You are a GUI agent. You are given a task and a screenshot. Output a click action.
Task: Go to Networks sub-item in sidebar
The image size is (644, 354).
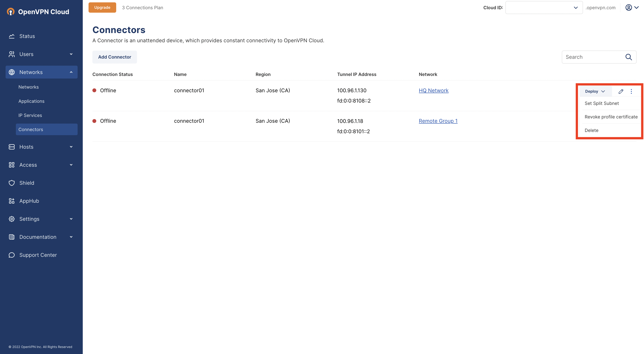29,87
